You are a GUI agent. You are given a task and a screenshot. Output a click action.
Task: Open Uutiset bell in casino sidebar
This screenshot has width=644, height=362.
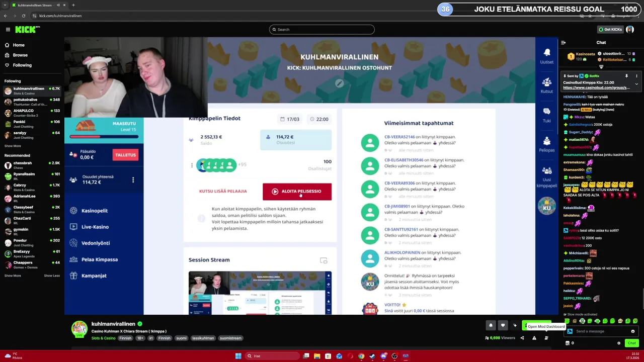pos(546,56)
